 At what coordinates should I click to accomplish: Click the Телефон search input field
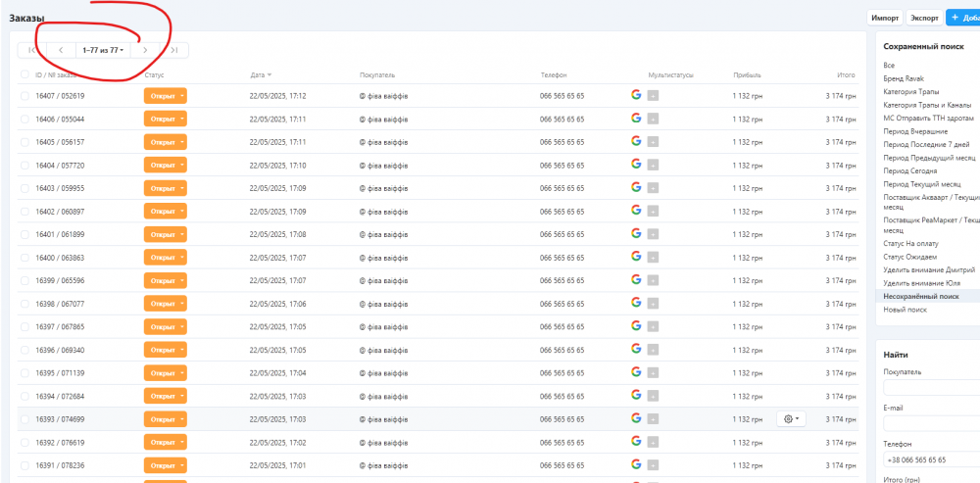click(931, 459)
